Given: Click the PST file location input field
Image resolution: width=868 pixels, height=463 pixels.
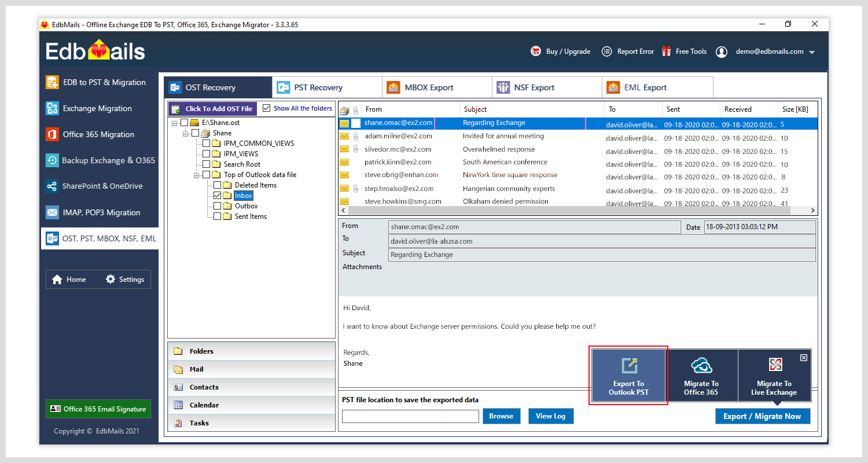Looking at the screenshot, I should (410, 416).
